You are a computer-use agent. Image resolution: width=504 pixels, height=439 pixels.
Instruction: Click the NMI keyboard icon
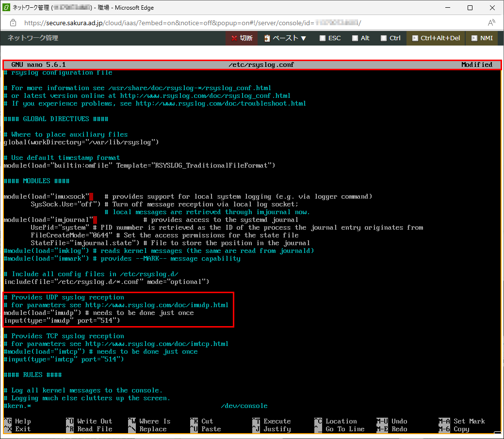pos(474,38)
